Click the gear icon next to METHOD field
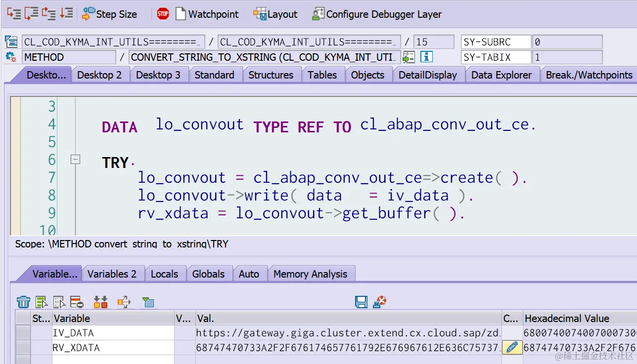 click(11, 57)
